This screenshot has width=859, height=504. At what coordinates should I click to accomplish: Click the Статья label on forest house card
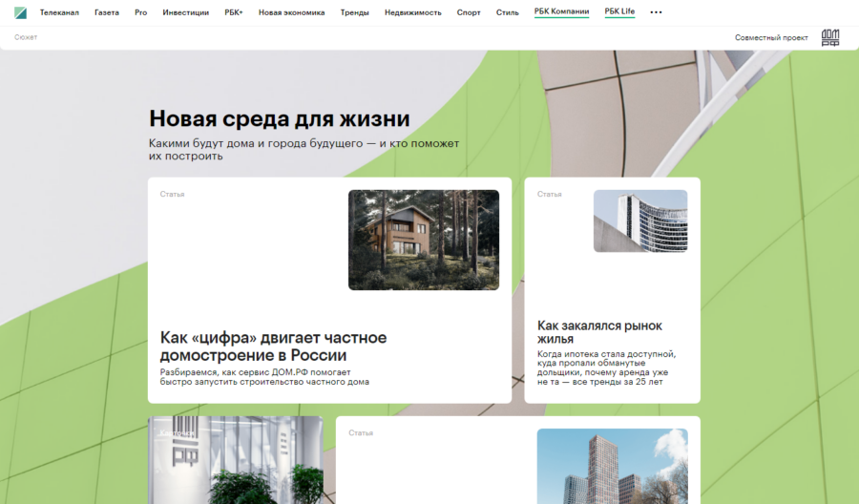tap(172, 194)
